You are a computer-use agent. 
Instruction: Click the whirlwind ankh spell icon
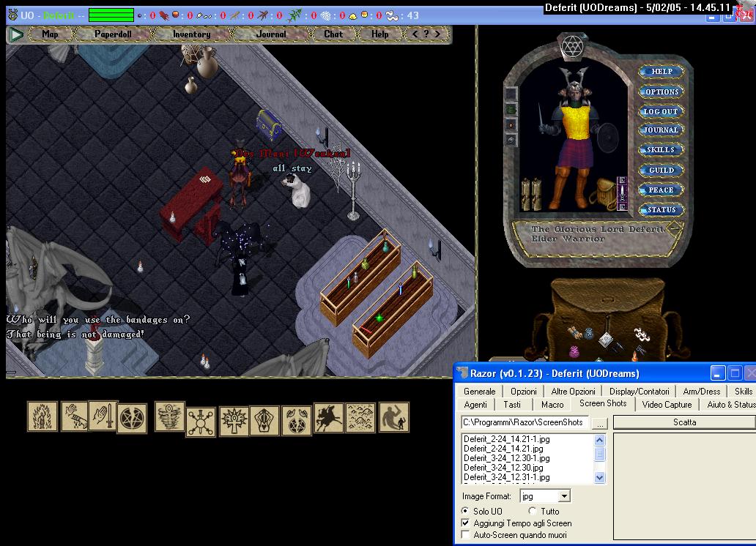pyautogui.click(x=170, y=416)
